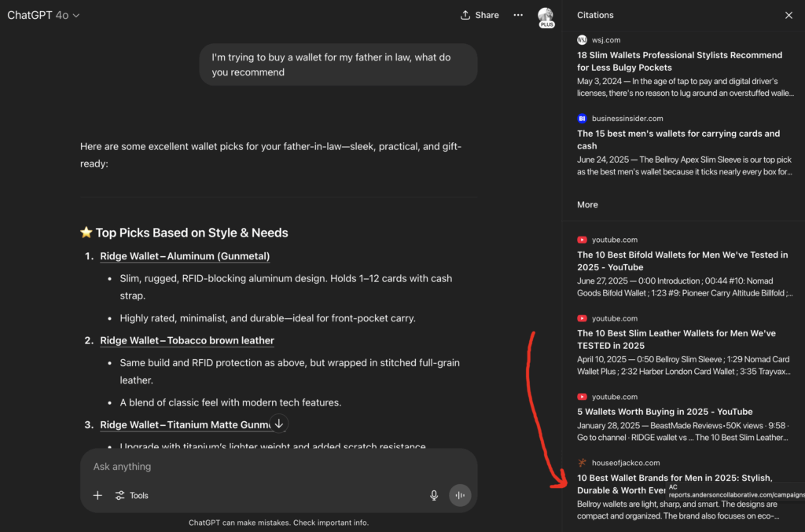Open The 15 best men's wallets citation

[678, 140]
